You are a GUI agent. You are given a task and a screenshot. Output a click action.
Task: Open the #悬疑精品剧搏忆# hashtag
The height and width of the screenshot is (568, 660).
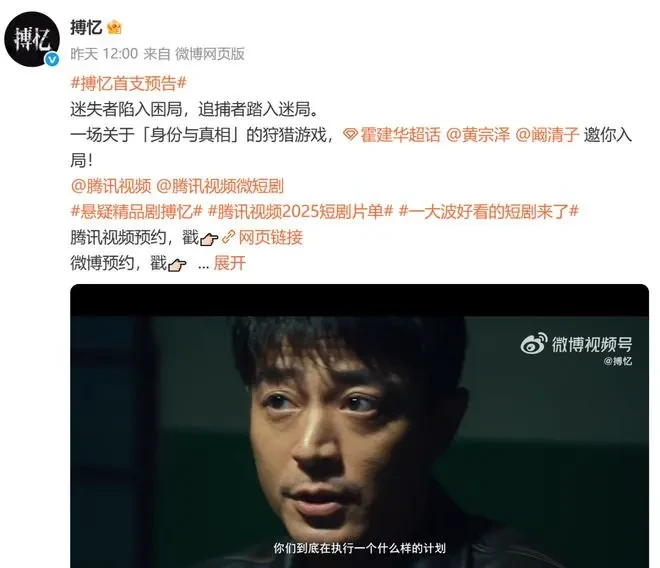[x=137, y=212]
